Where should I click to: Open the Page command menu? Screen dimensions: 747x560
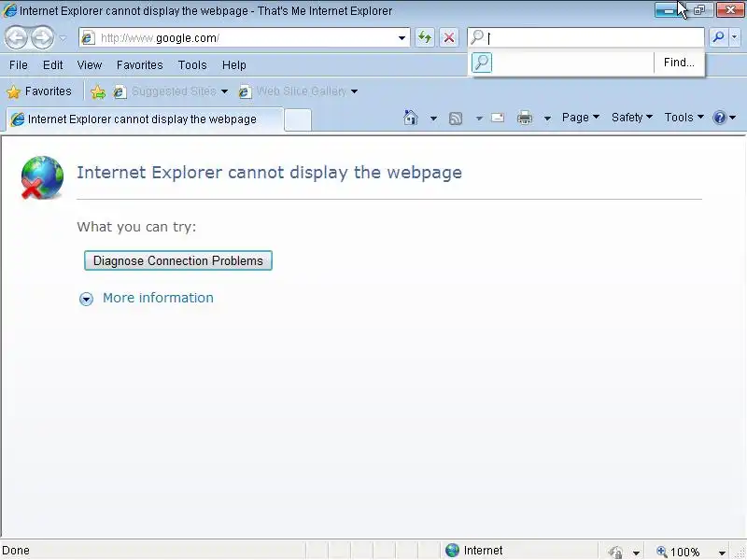[580, 118]
